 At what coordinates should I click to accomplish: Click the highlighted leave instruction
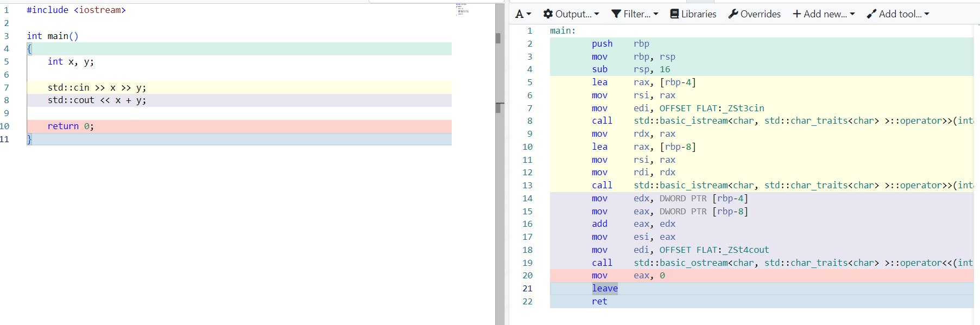(x=605, y=289)
